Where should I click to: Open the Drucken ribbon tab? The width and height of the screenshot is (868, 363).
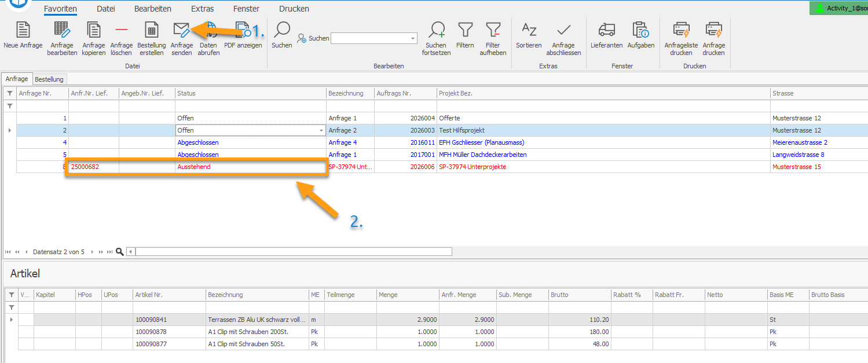294,9
